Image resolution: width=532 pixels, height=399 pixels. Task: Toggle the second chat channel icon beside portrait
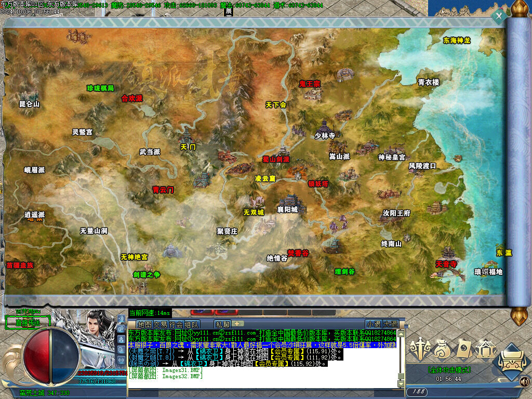(121, 329)
